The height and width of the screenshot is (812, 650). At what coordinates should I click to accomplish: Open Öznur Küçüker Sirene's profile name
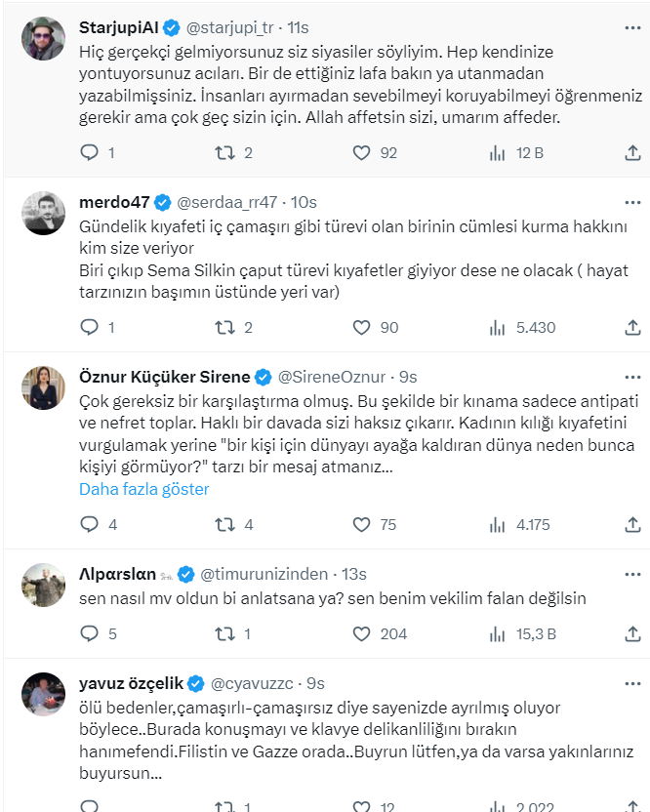tap(164, 377)
